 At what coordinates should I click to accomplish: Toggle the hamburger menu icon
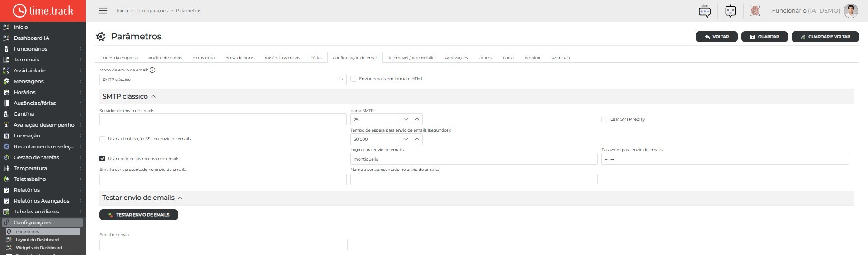103,10
